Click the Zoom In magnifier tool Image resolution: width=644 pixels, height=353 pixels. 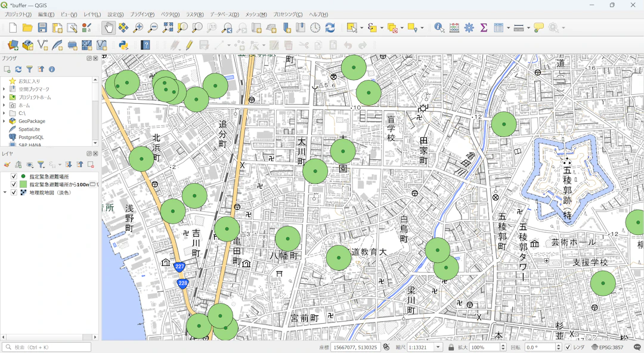pyautogui.click(x=138, y=27)
